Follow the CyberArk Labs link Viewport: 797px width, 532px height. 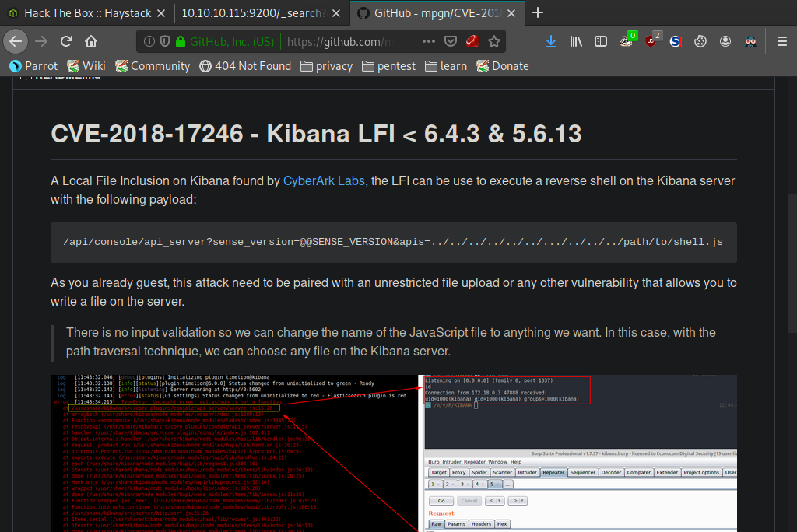[x=324, y=181]
